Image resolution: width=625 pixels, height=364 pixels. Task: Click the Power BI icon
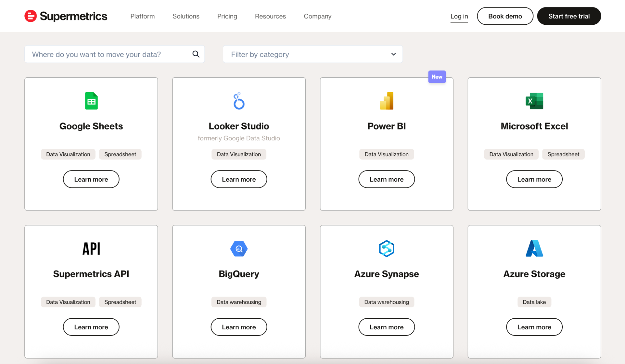[386, 101]
